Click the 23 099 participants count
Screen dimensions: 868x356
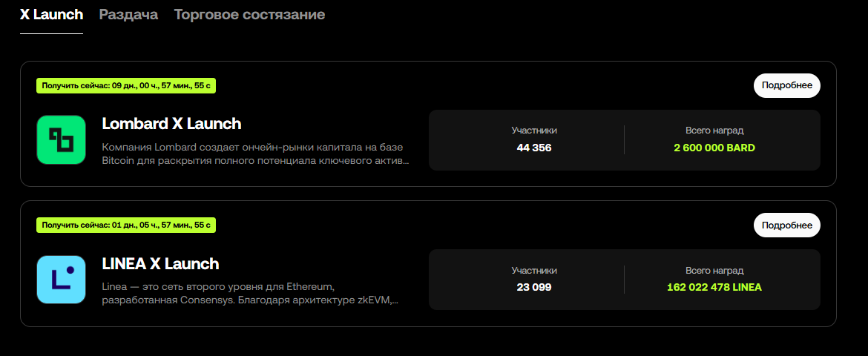click(x=534, y=287)
